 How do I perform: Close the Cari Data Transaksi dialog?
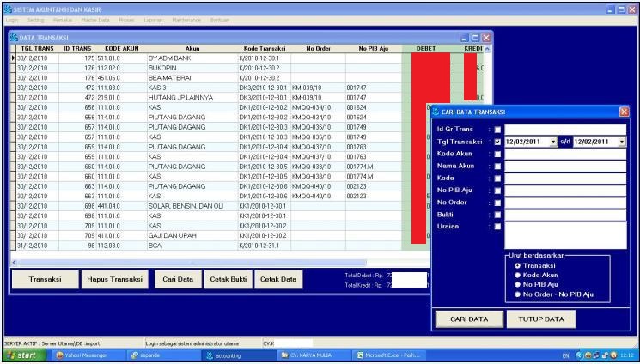(623, 112)
